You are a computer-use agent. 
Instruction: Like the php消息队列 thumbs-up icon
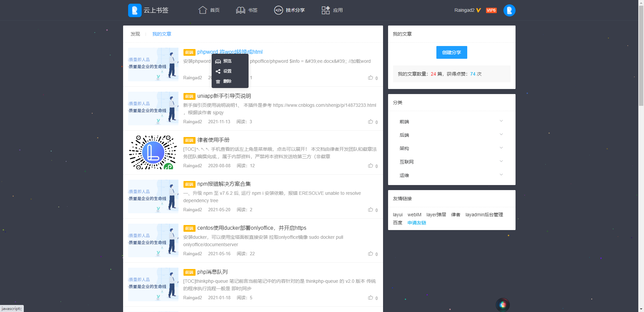[370, 298]
